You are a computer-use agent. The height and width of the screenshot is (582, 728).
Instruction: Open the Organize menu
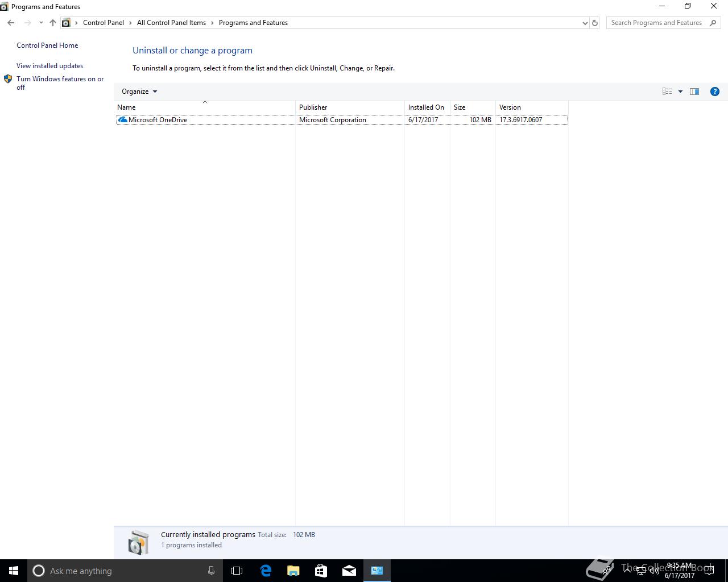pos(139,92)
